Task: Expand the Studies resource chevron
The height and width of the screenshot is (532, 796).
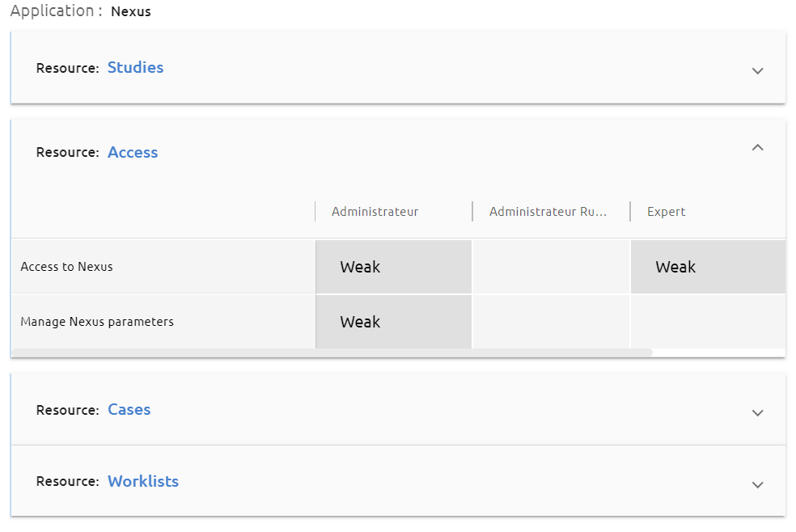Action: click(757, 70)
